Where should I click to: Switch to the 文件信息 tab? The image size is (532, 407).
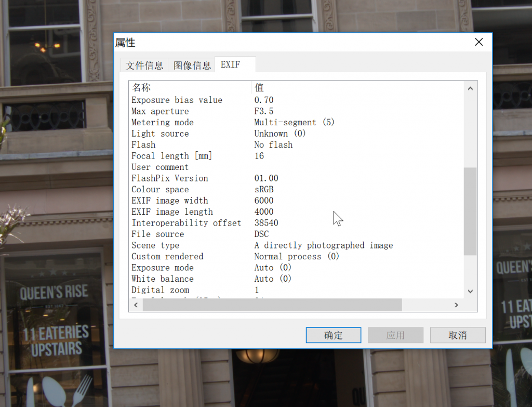(x=144, y=65)
